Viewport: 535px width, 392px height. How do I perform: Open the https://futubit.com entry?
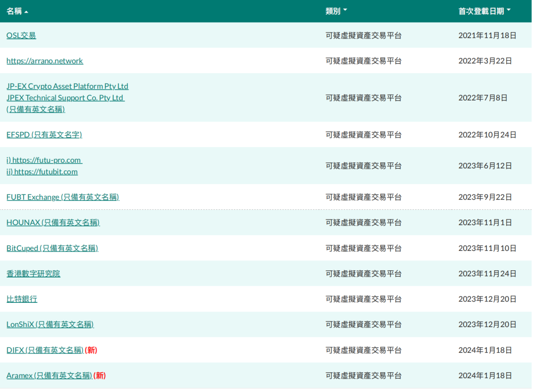[42, 172]
